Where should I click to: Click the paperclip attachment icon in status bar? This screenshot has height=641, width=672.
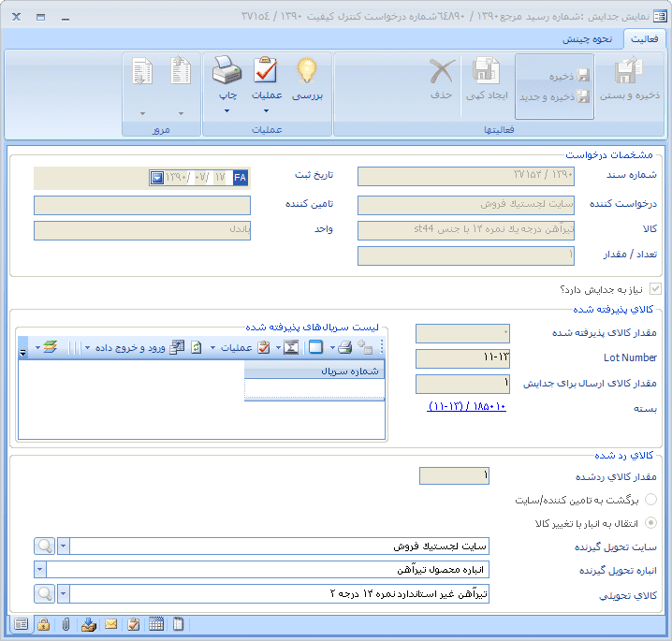(66, 625)
